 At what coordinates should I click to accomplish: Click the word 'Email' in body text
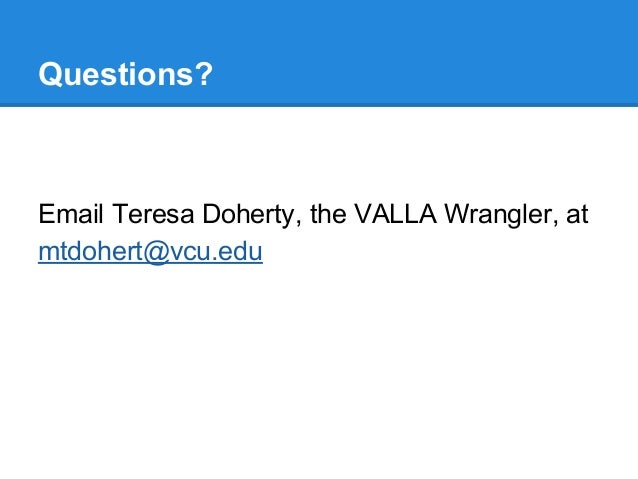click(70, 214)
